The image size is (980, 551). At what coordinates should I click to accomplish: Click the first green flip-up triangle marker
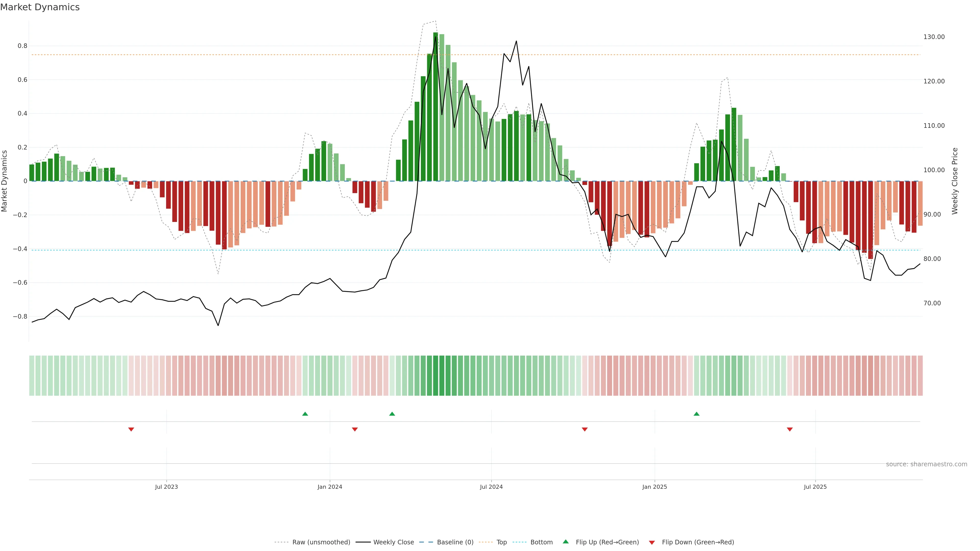click(305, 414)
